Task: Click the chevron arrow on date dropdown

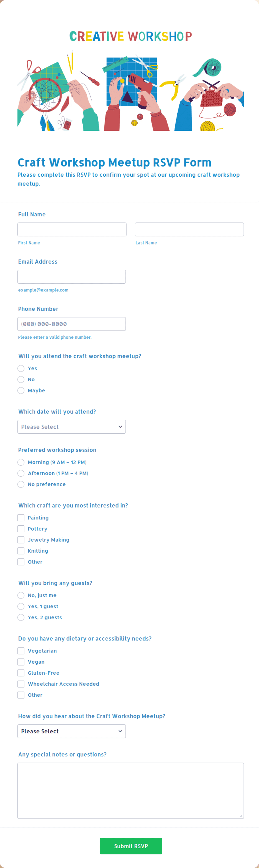Action: [120, 427]
